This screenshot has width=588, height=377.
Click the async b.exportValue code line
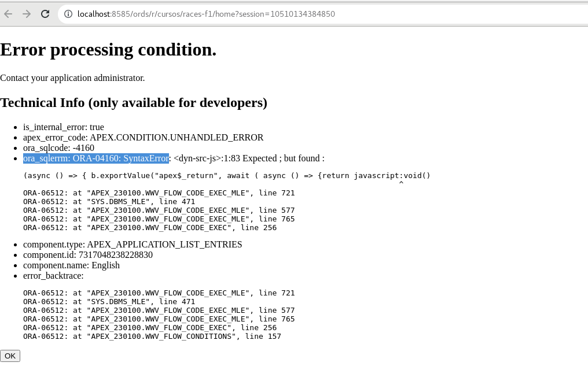pyautogui.click(x=226, y=175)
